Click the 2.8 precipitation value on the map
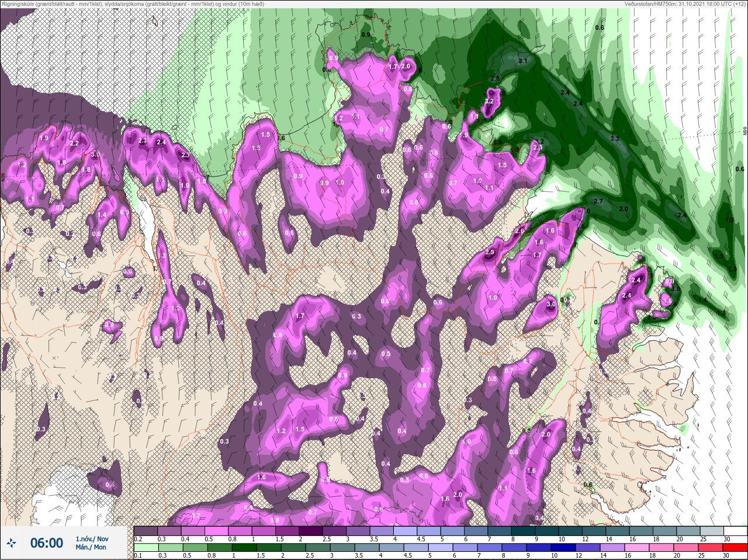Screen dimensions: 748x560 coord(494,78)
